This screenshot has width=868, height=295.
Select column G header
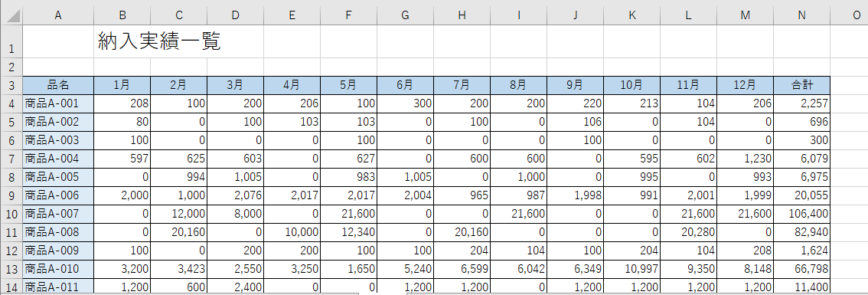pyautogui.click(x=405, y=15)
